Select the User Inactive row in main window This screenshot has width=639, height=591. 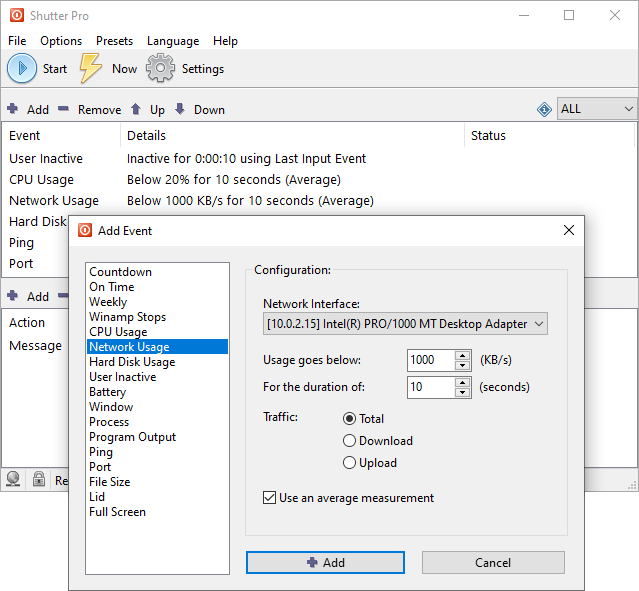point(318,158)
